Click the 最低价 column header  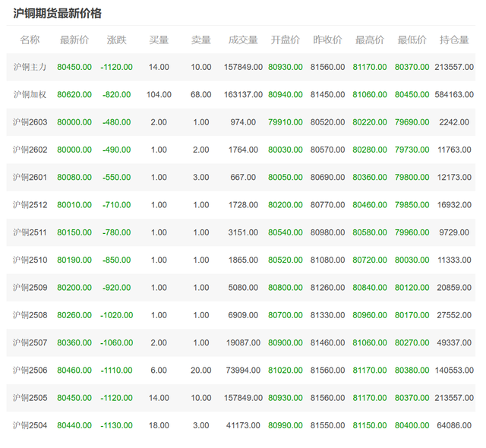click(x=412, y=40)
